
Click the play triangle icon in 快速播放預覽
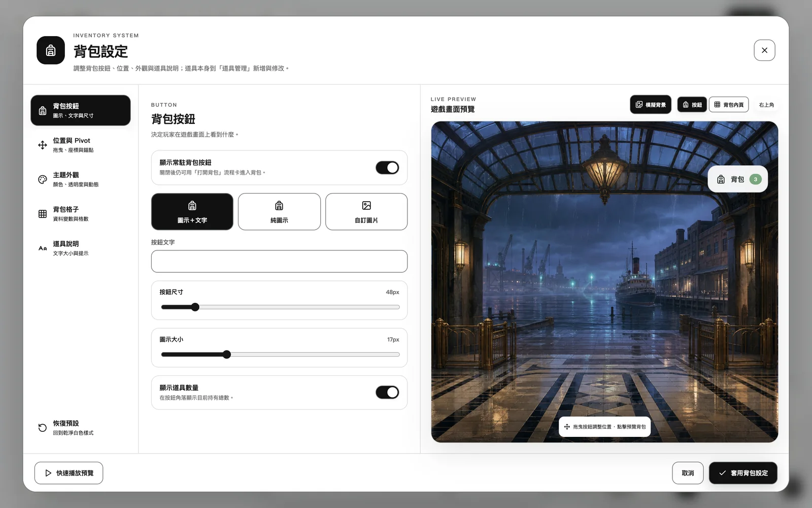click(x=48, y=473)
